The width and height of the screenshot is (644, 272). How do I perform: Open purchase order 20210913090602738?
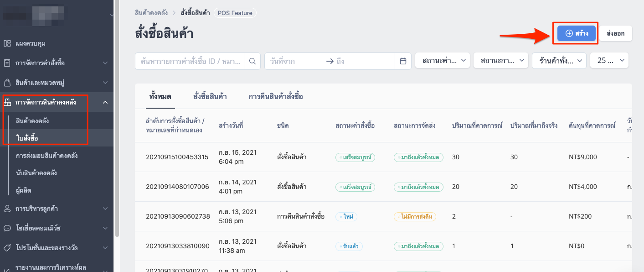coord(178,216)
